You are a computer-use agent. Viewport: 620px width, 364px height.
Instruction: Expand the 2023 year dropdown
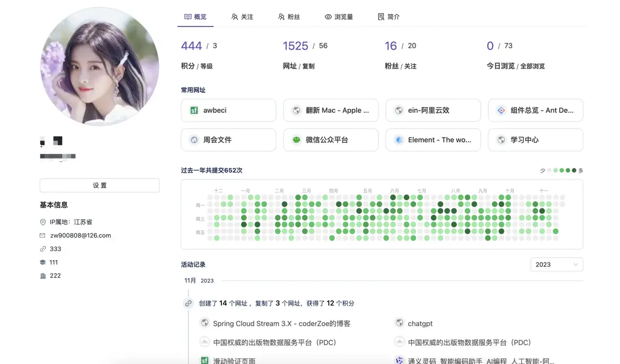556,265
